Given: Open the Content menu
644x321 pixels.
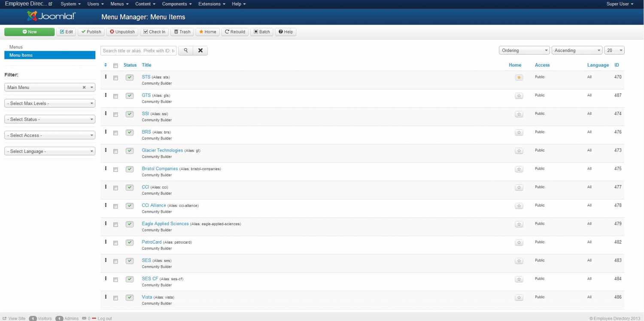Looking at the screenshot, I should (145, 4).
